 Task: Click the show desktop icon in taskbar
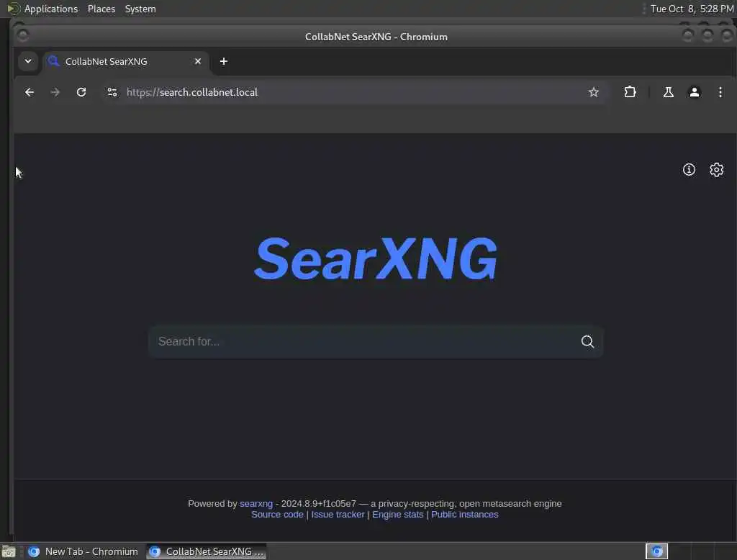pyautogui.click(x=9, y=551)
